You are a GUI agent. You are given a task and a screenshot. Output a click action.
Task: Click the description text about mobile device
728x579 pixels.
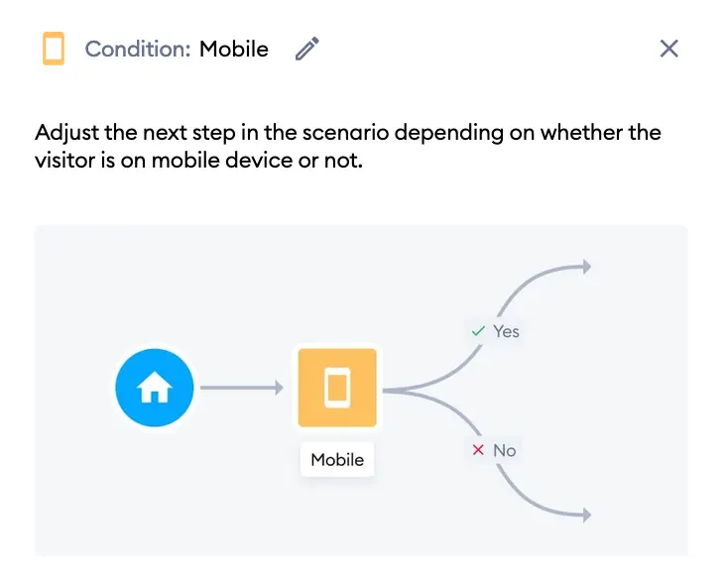click(348, 146)
